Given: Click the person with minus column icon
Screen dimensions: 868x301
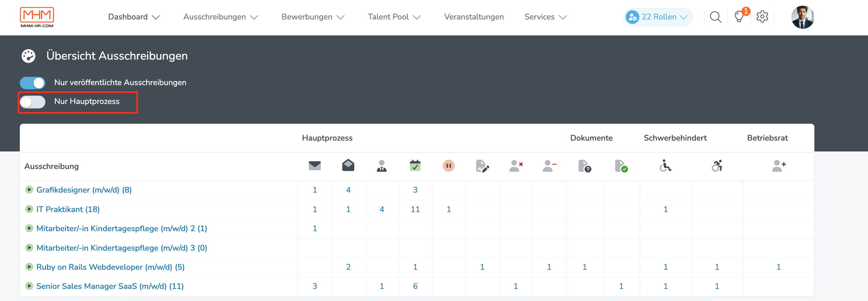Looking at the screenshot, I should coord(549,166).
